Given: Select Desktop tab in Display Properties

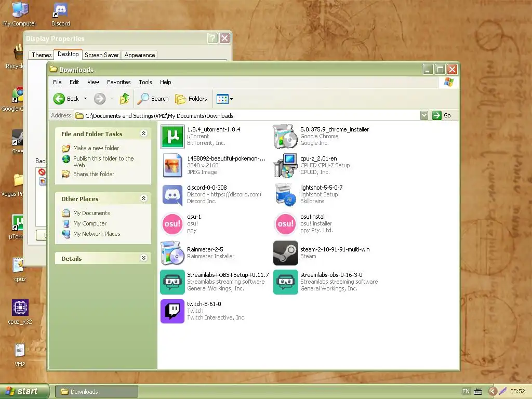Looking at the screenshot, I should point(68,54).
